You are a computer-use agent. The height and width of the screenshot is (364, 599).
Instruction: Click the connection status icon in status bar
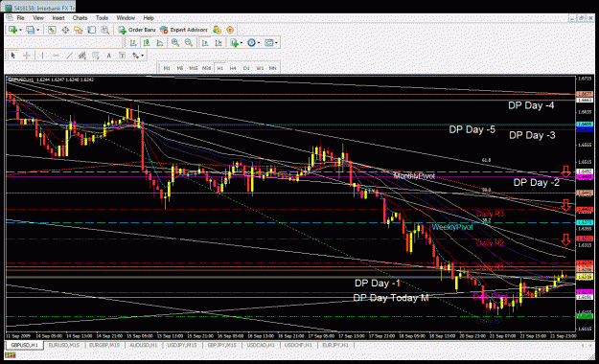click(11, 355)
